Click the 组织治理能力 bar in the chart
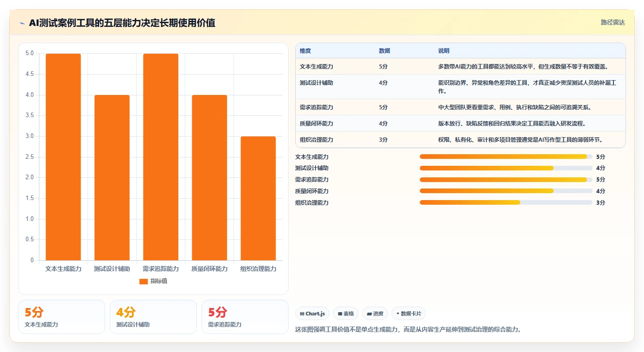 (258, 198)
